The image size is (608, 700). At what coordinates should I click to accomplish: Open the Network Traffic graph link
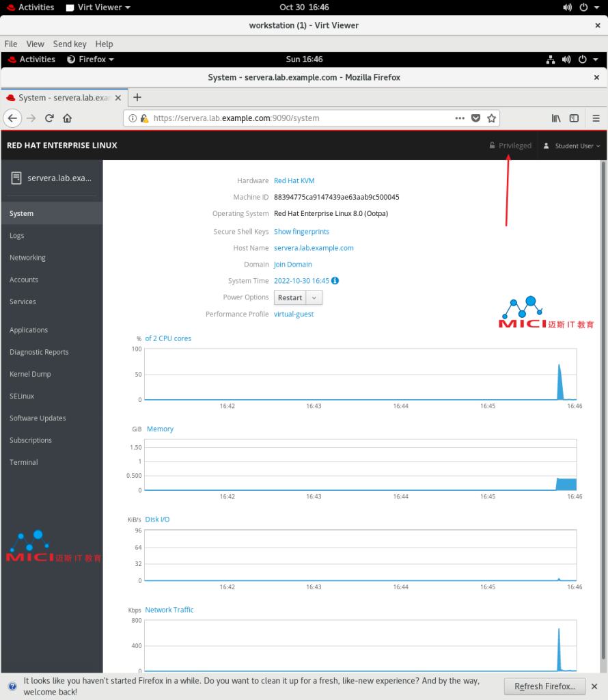[169, 610]
